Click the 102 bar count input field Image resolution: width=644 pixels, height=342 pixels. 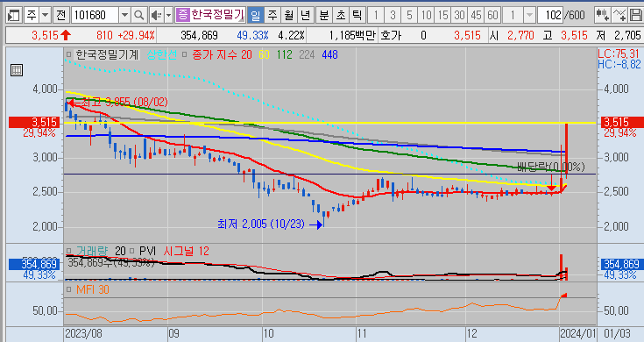550,16
